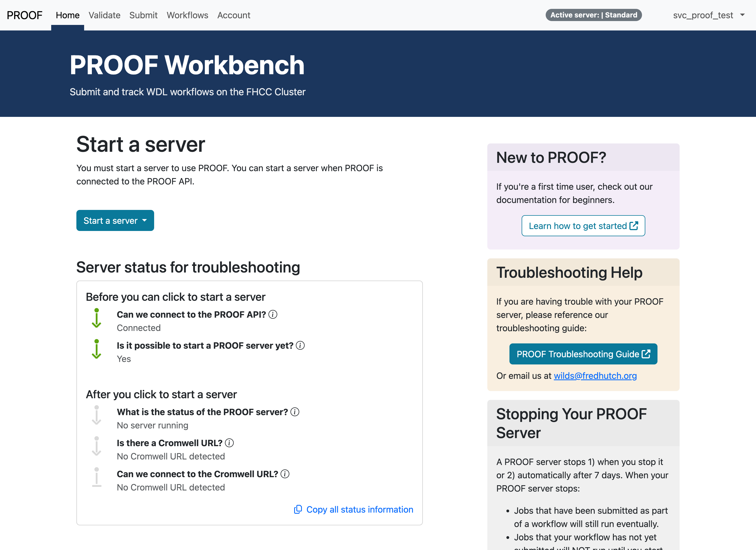This screenshot has width=756, height=550.
Task: Open the Start a server dropdown
Action: point(115,220)
